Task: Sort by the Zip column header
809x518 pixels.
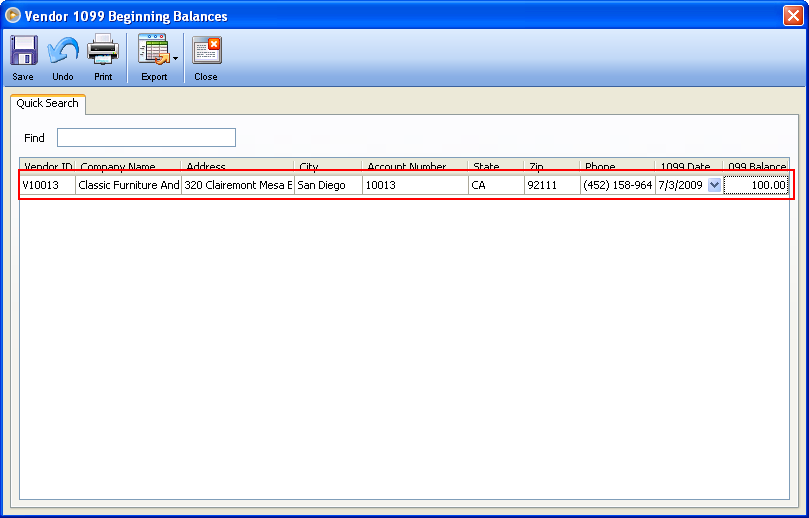Action: [x=552, y=166]
